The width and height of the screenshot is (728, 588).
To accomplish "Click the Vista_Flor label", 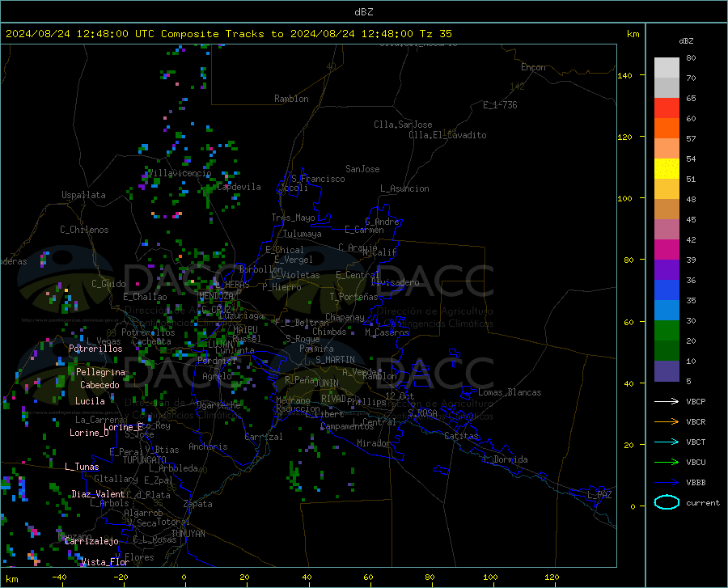I will [x=105, y=562].
